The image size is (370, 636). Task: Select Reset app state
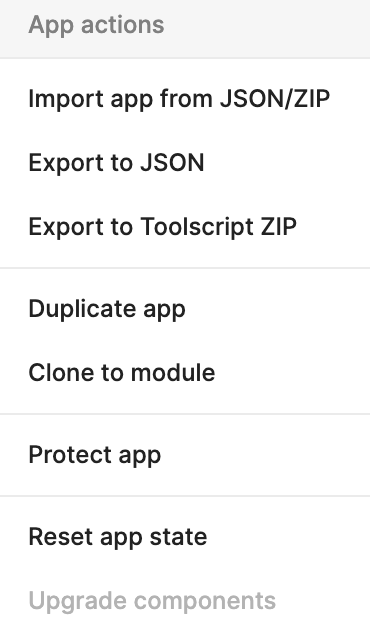(x=185, y=537)
